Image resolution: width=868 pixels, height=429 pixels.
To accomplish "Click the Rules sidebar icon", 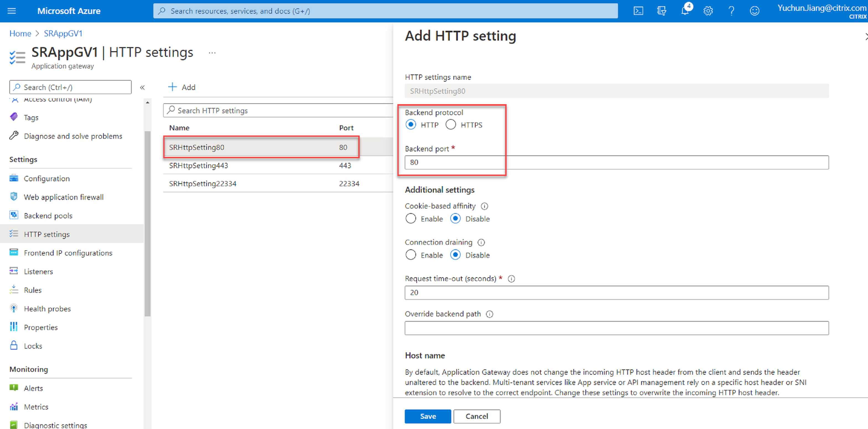I will click(14, 289).
